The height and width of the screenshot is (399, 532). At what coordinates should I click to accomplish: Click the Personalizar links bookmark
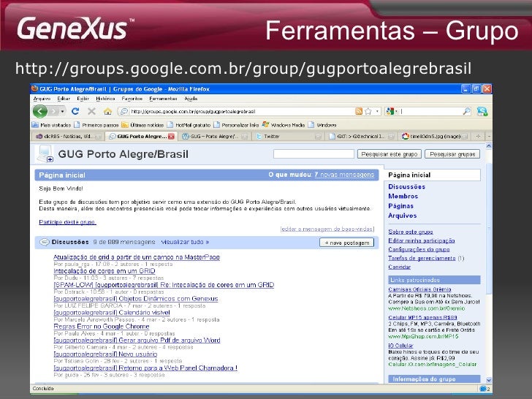[x=237, y=125]
